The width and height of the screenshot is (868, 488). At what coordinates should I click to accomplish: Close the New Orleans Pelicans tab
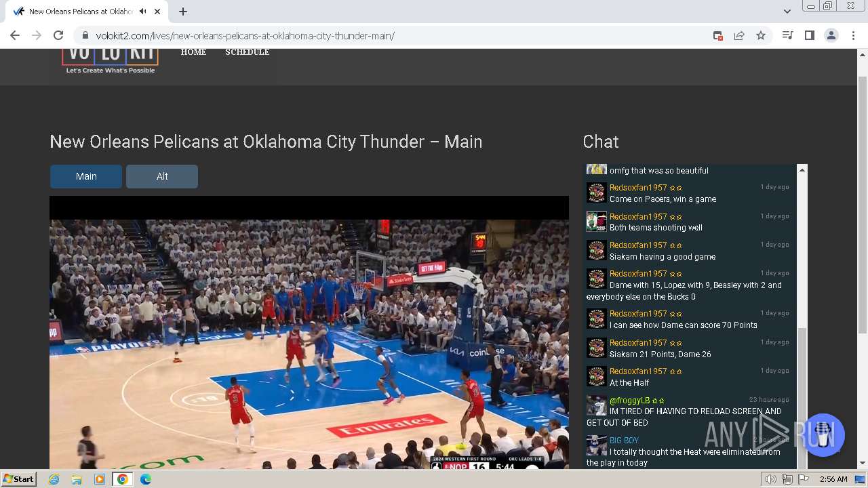click(157, 12)
